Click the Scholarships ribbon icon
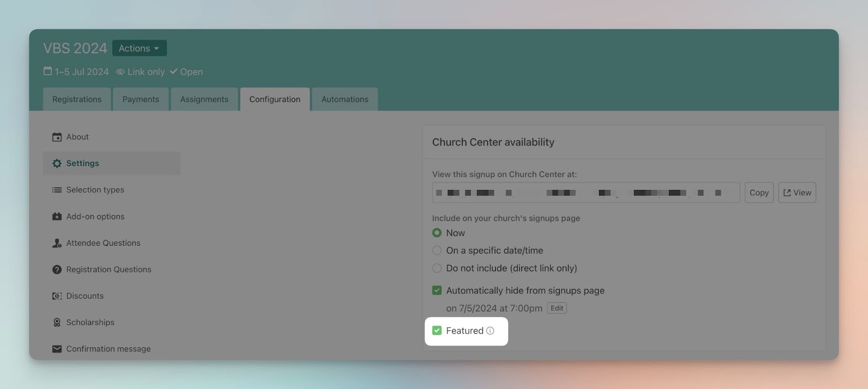Screen dimensions: 868x389 tap(57, 322)
